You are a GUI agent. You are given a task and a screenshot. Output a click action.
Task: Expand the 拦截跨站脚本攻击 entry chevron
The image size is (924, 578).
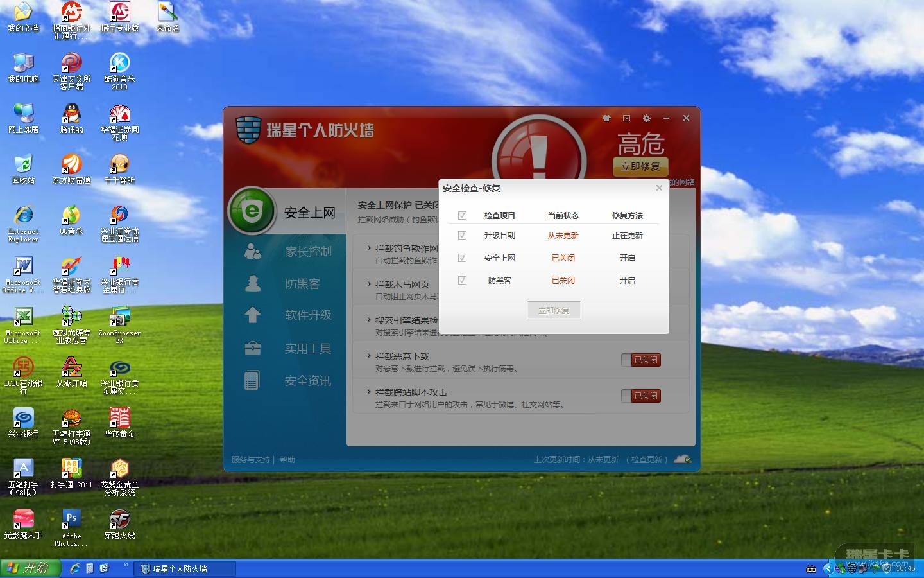369,392
